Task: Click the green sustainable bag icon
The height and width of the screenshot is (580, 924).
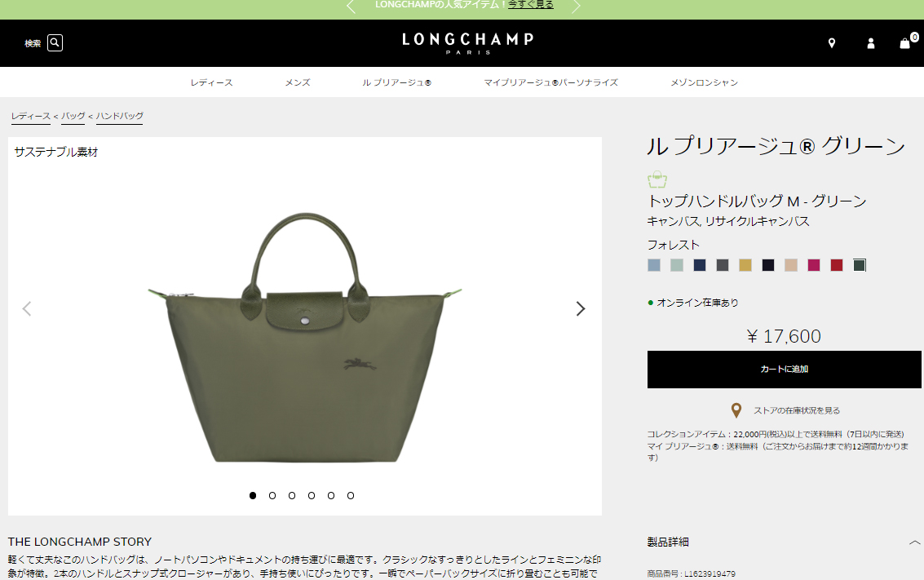Action: coord(657,179)
